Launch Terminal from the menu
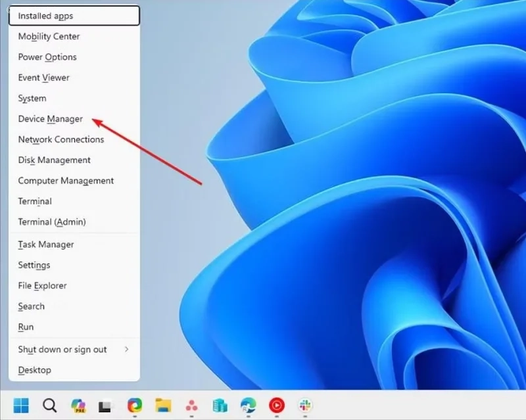The width and height of the screenshot is (526, 420). [x=74, y=201]
